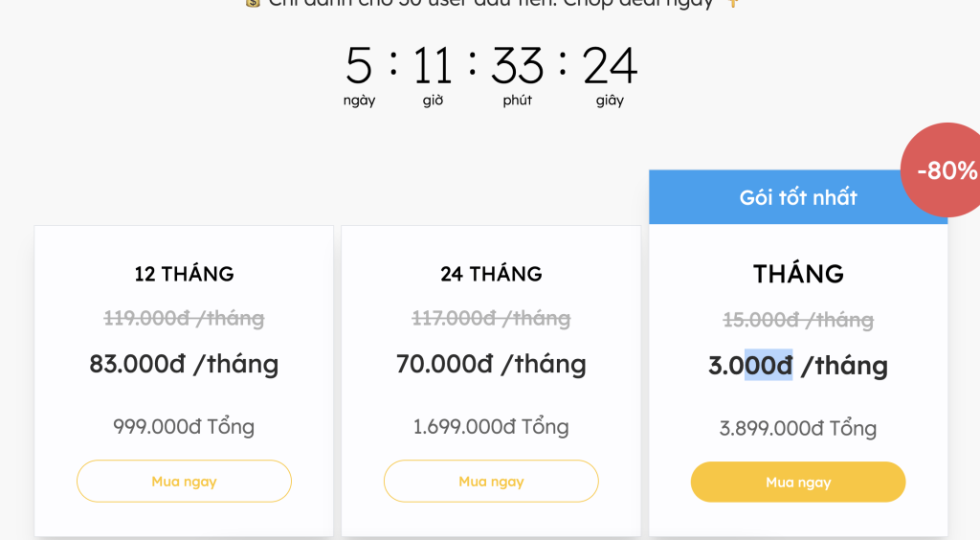Click the countdown days number above ngày
The height and width of the screenshot is (540, 980).
coord(359,66)
